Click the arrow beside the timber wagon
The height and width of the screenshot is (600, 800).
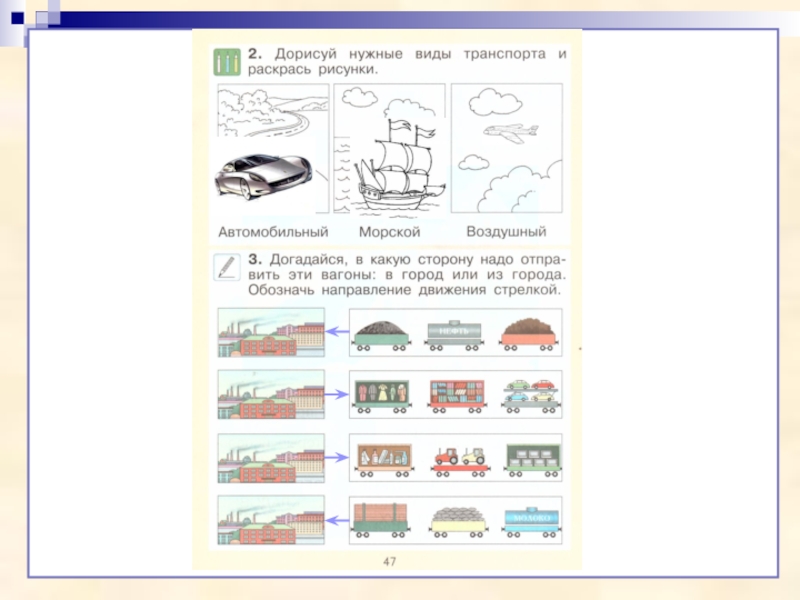tap(337, 521)
